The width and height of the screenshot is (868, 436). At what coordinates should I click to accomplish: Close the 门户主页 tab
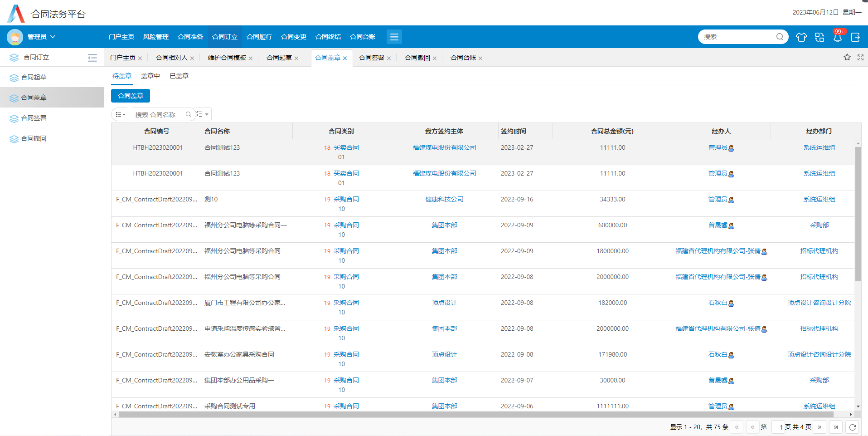[x=140, y=58]
